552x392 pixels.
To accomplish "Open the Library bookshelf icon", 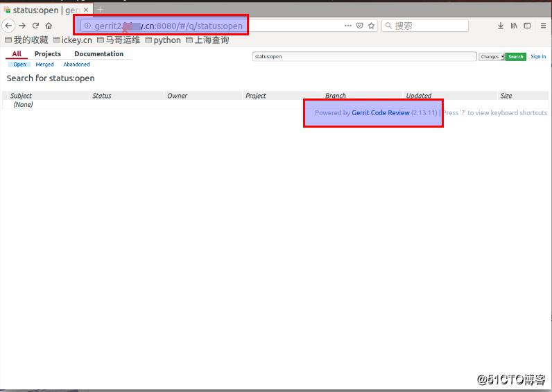I will point(514,26).
